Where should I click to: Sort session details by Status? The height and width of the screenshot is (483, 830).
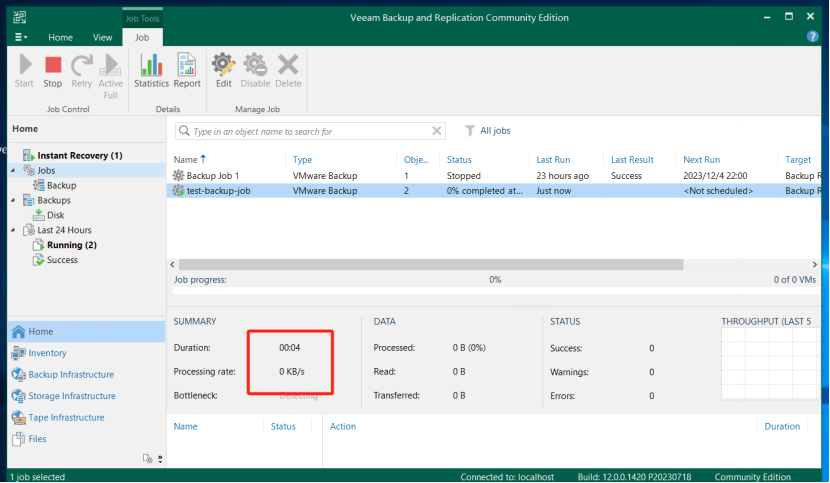coord(283,426)
